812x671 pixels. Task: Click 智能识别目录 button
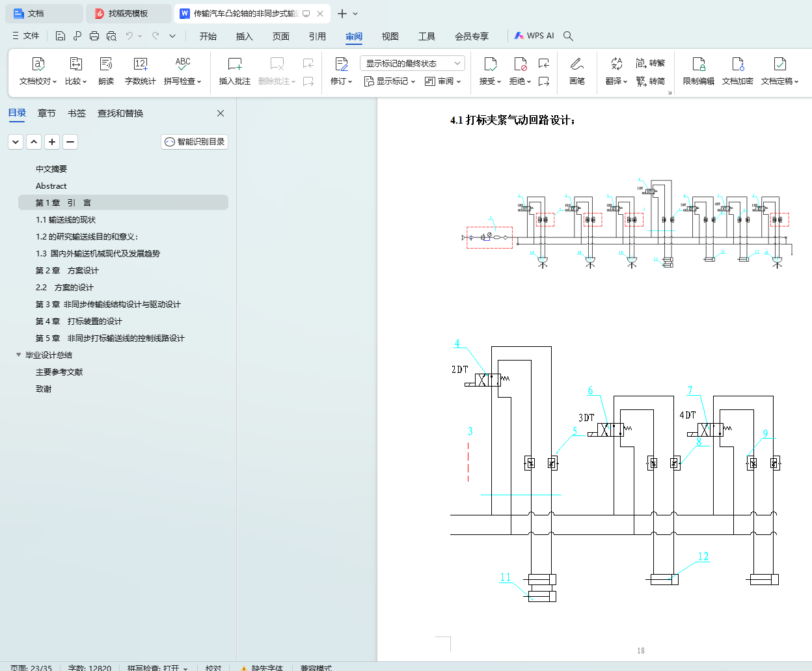click(195, 141)
